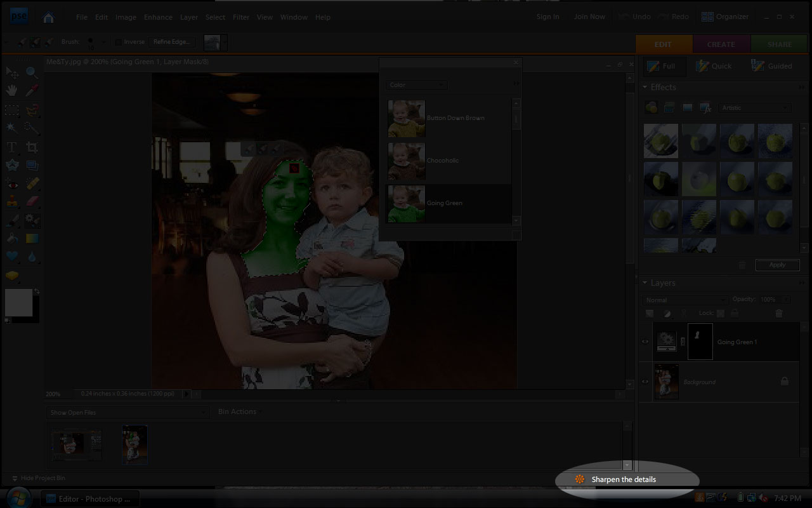The image size is (812, 508).
Task: Open the Normal blend mode dropdown
Action: pos(685,300)
